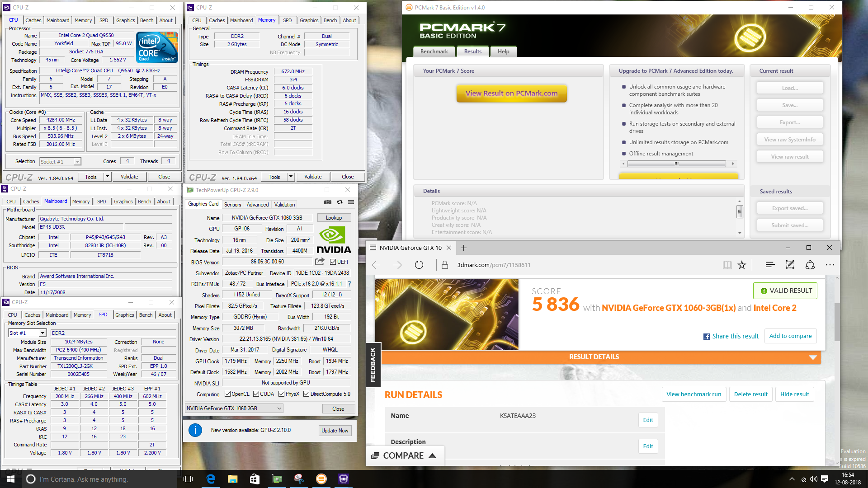868x488 pixels.
Task: Reload the 3dmark page
Action: 419,265
